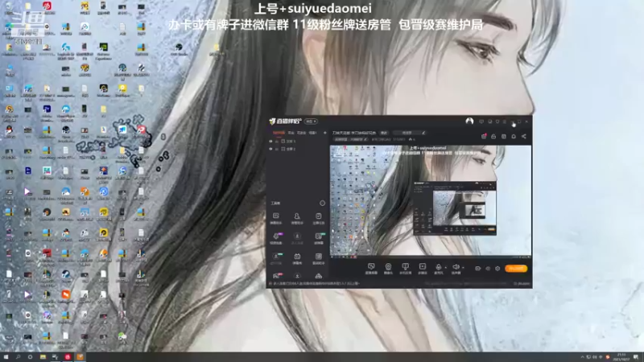
Task: Toggle the lock of the first source row
Action: [x=277, y=142]
